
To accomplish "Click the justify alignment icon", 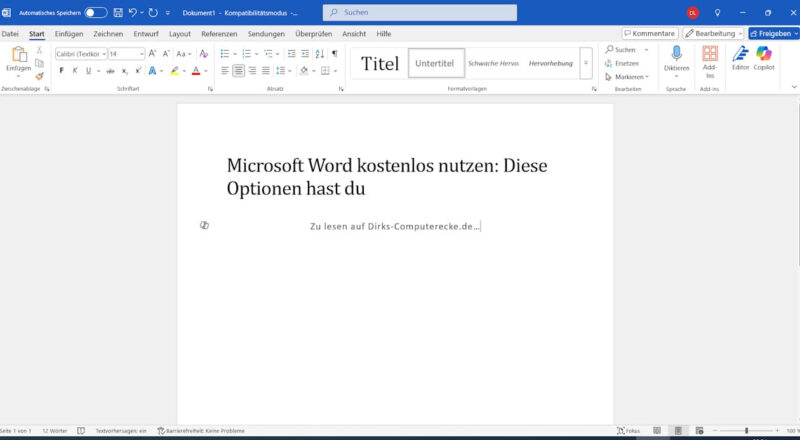I will coord(265,70).
